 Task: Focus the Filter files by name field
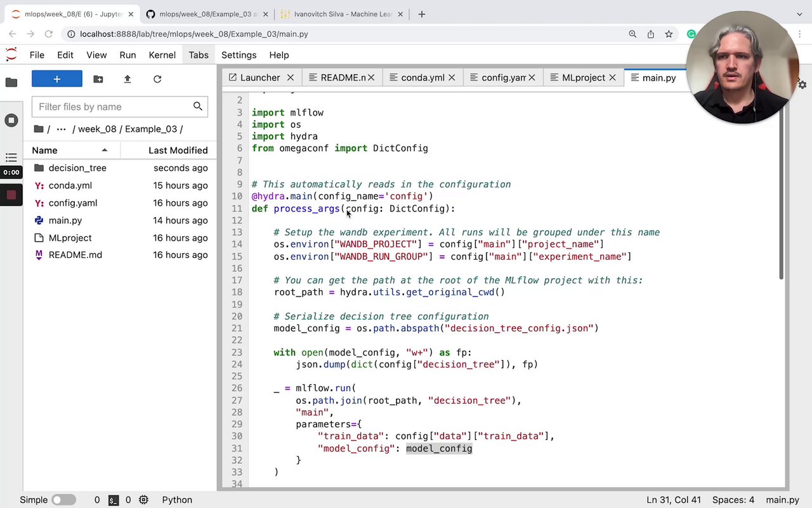(x=120, y=107)
